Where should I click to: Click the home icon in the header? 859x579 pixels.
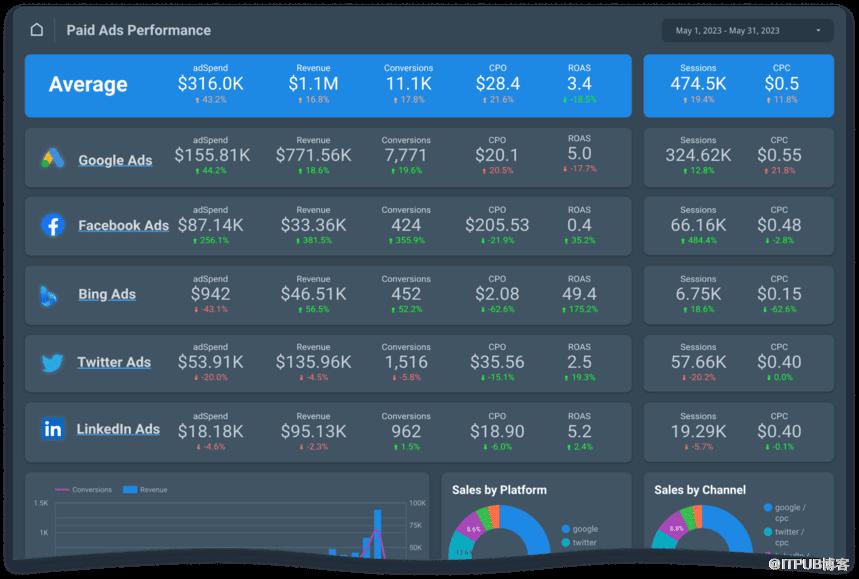click(37, 30)
